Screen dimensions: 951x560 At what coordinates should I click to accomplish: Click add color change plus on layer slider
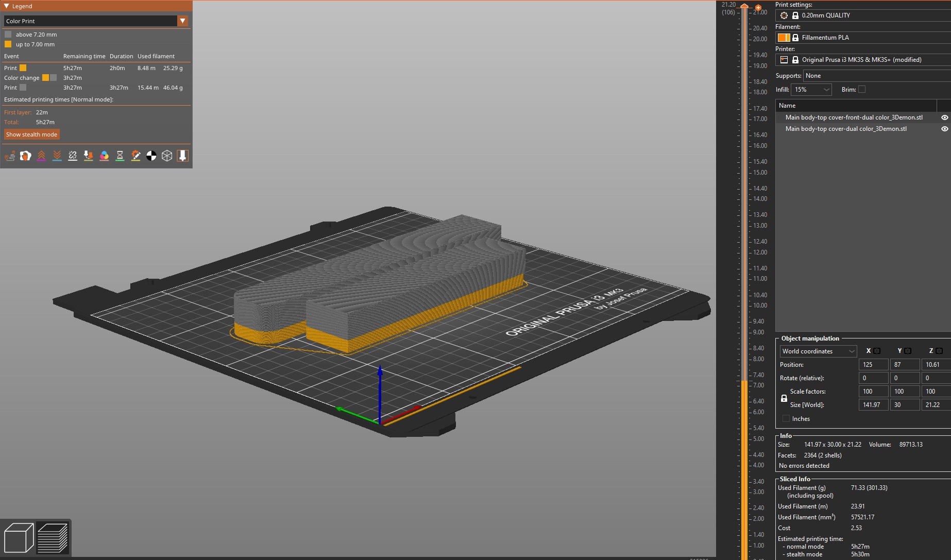pos(758,8)
